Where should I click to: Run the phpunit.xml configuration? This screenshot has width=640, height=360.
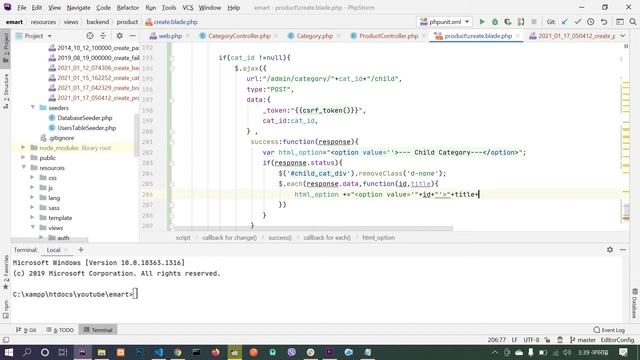coord(482,22)
